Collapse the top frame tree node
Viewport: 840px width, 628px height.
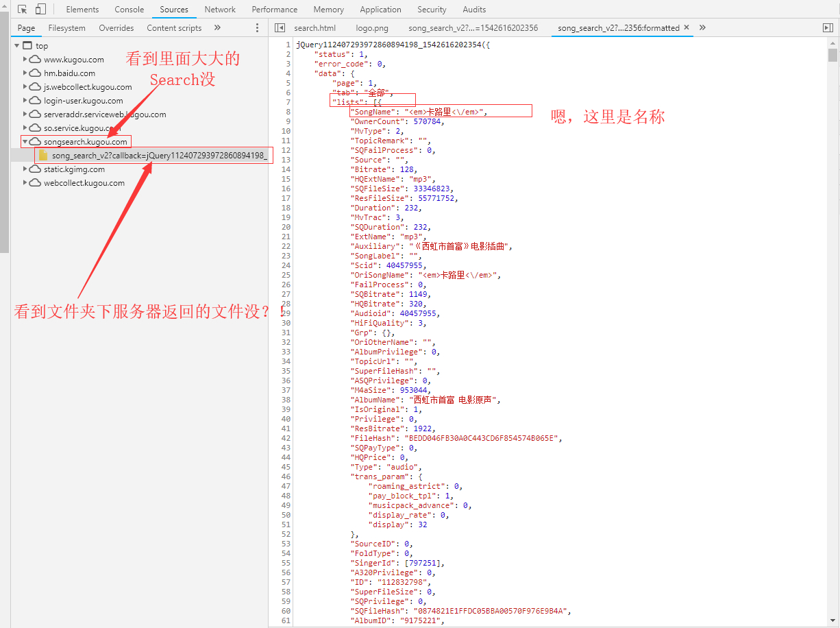point(16,46)
